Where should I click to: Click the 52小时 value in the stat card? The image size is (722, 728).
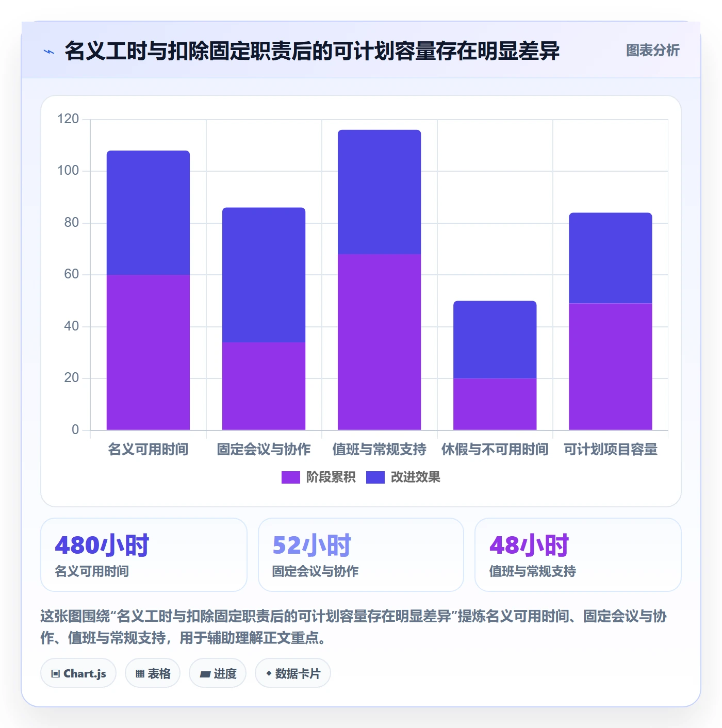pyautogui.click(x=311, y=545)
